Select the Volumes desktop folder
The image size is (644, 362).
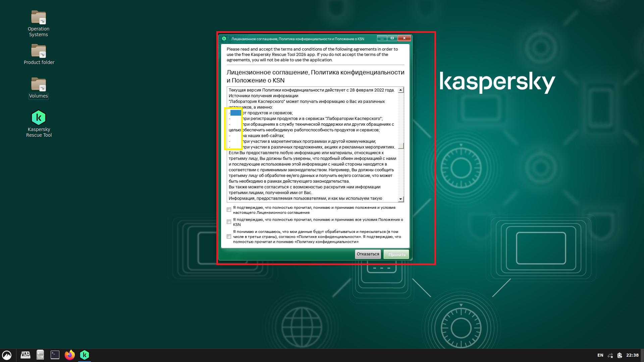(x=39, y=88)
